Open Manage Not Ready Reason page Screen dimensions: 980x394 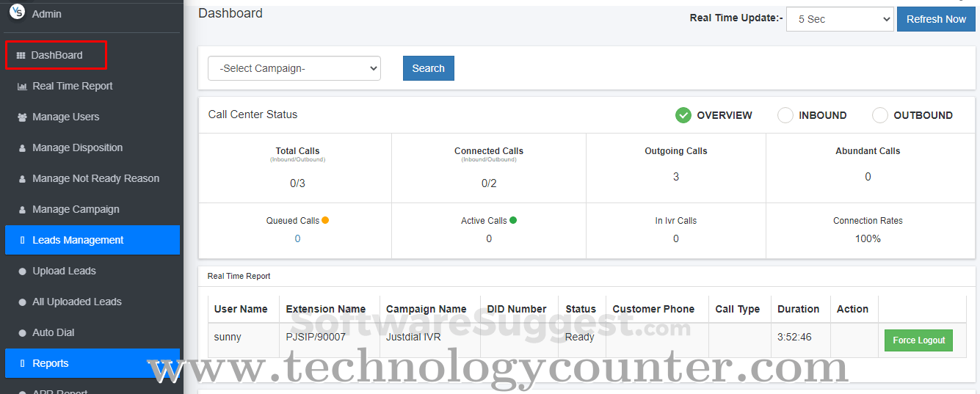(96, 178)
